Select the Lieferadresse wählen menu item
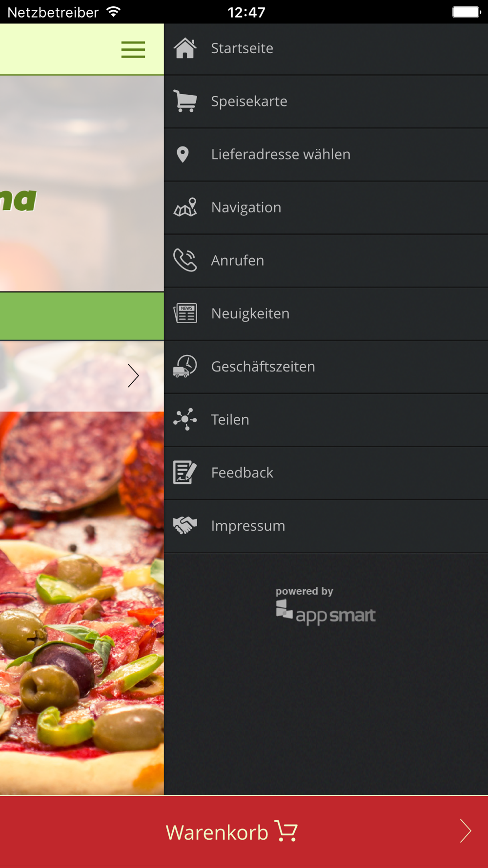 326,155
